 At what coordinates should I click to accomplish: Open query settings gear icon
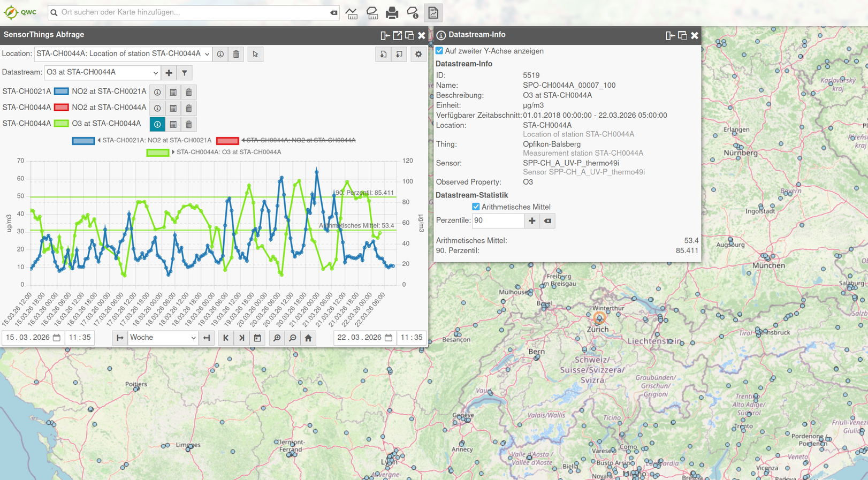pyautogui.click(x=418, y=54)
